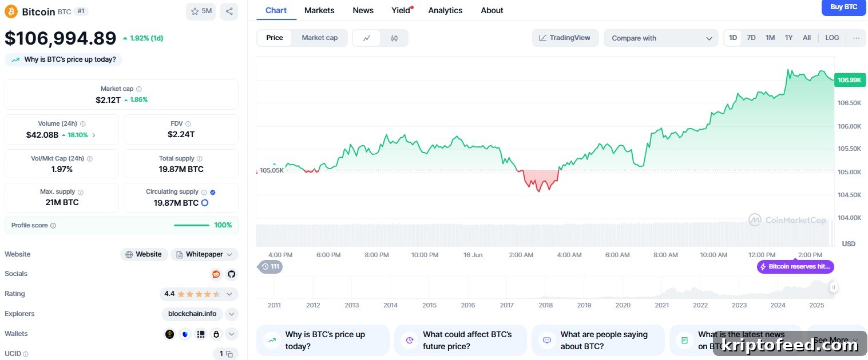Click the $2.12T market cap value
Image resolution: width=868 pixels, height=360 pixels.
[x=108, y=99]
